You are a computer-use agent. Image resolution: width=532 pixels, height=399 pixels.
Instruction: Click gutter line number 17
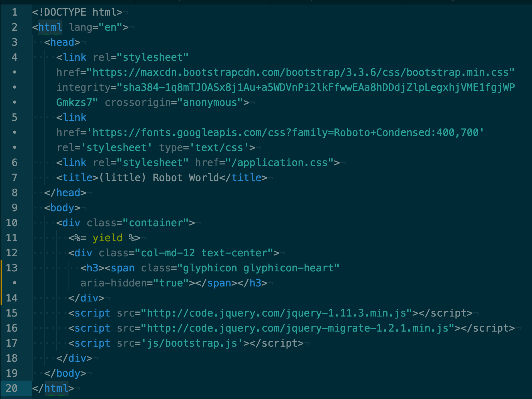[x=12, y=343]
